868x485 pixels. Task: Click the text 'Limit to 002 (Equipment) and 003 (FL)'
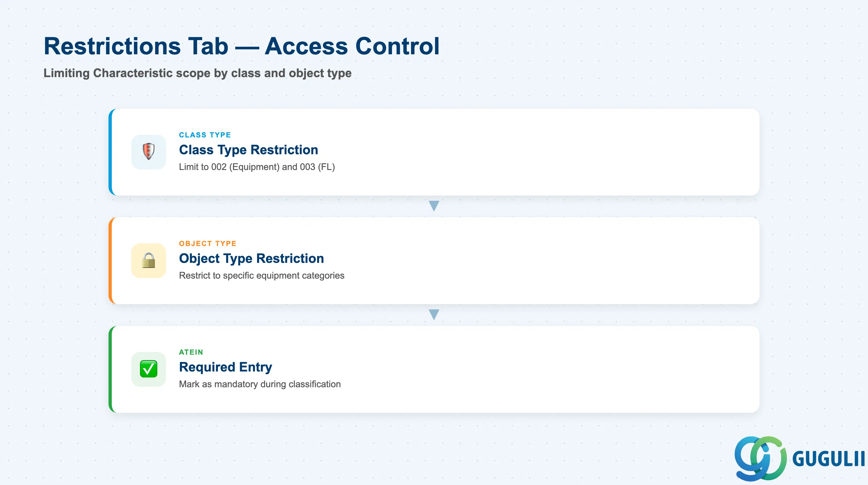click(x=257, y=167)
